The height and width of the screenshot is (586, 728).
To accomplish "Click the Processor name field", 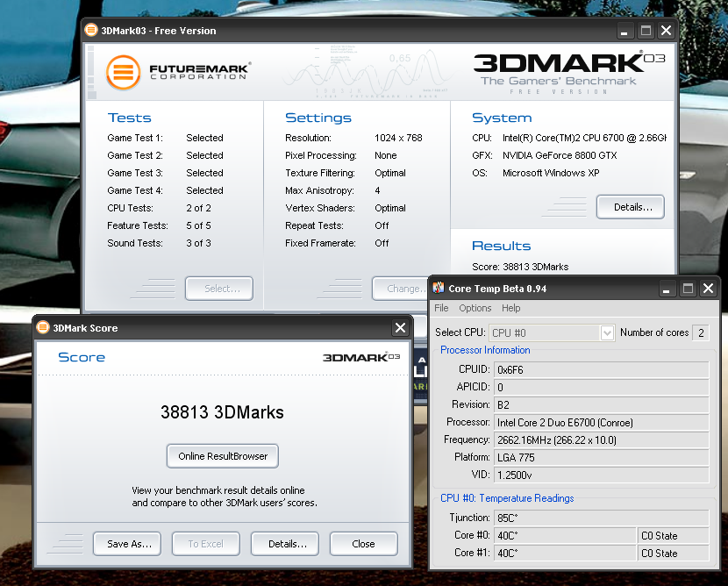I will click(601, 423).
